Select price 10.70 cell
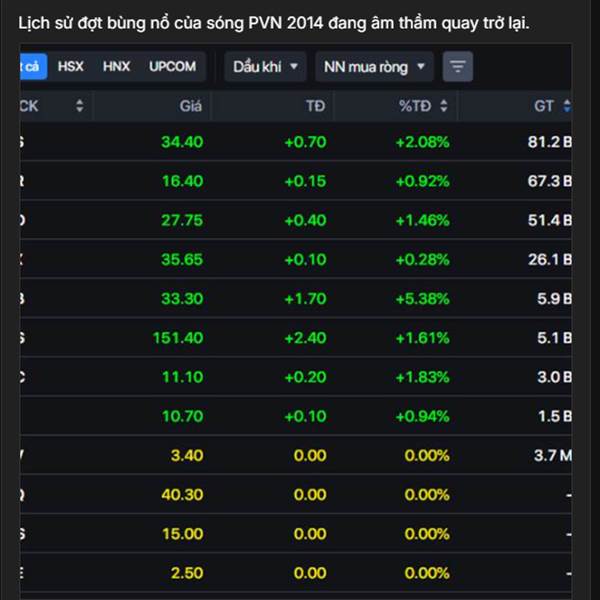 tap(183, 416)
